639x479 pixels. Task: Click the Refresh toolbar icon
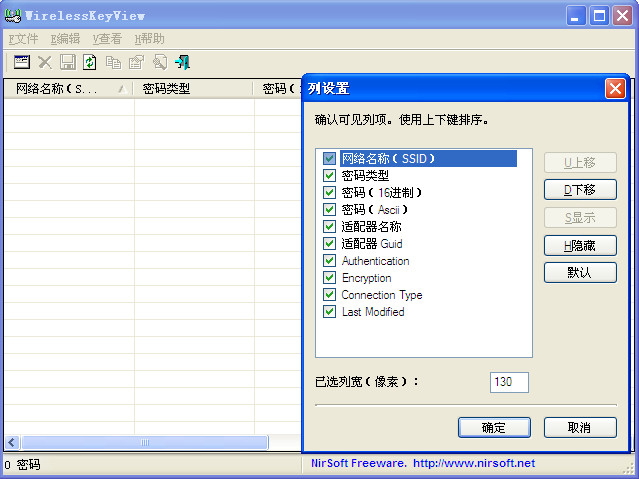click(90, 62)
